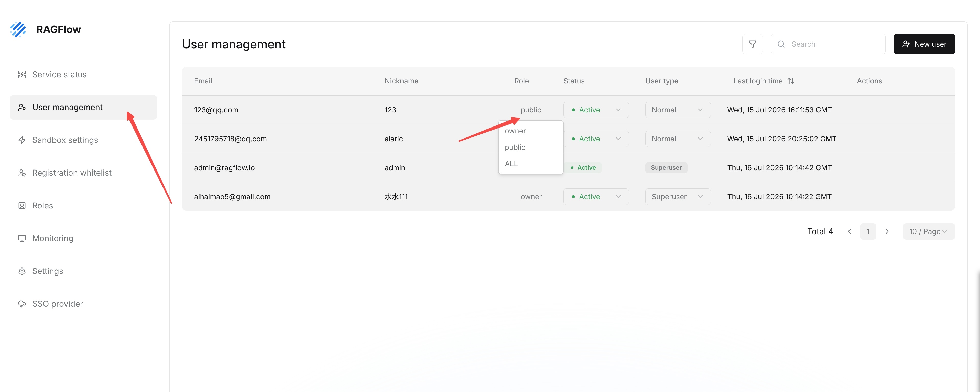This screenshot has height=392, width=980.
Task: Click email admin@ragflow.io
Action: click(224, 168)
